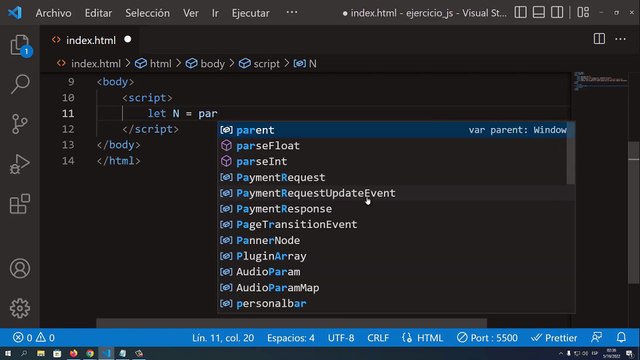The width and height of the screenshot is (640, 360).
Task: Open Customize Layout icon
Action: coord(583,12)
